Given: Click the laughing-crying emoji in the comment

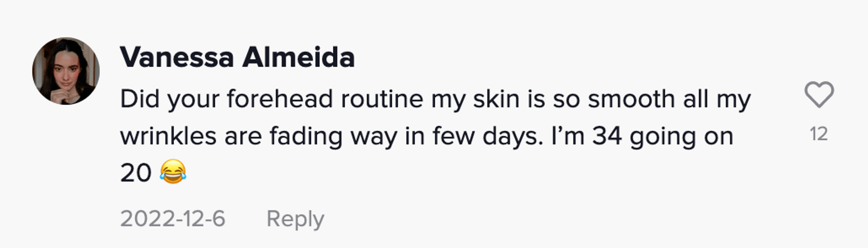Looking at the screenshot, I should click(173, 172).
